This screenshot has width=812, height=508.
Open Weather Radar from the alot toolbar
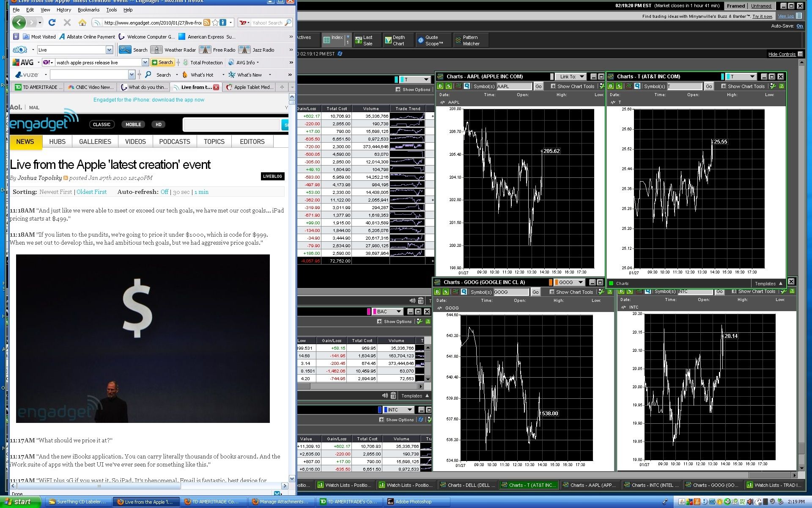[x=174, y=50]
